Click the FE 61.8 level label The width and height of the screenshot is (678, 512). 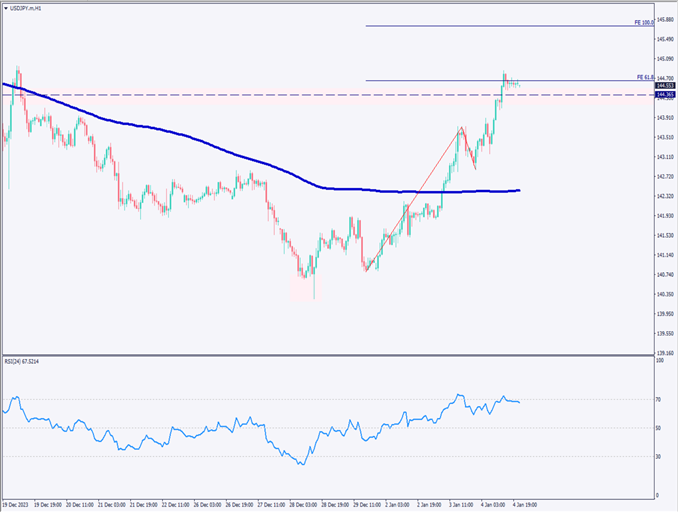point(645,76)
